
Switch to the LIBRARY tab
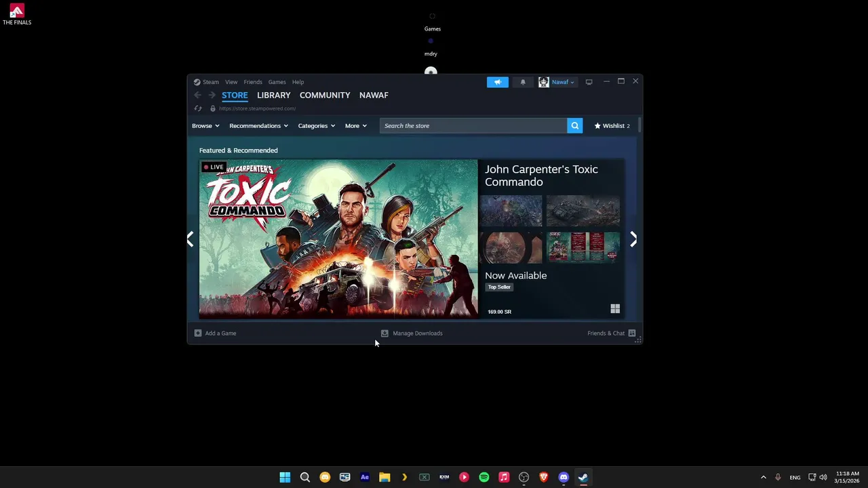[273, 95]
